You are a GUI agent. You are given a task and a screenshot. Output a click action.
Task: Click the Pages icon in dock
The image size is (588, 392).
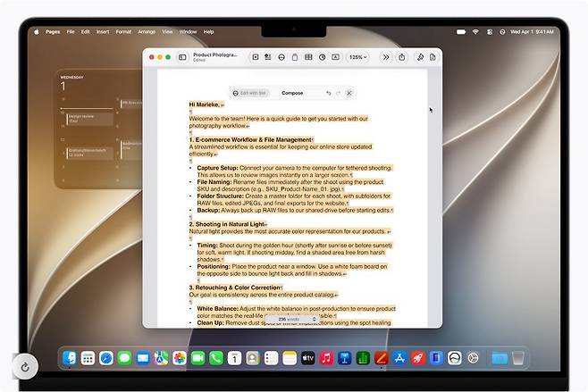pos(382,358)
